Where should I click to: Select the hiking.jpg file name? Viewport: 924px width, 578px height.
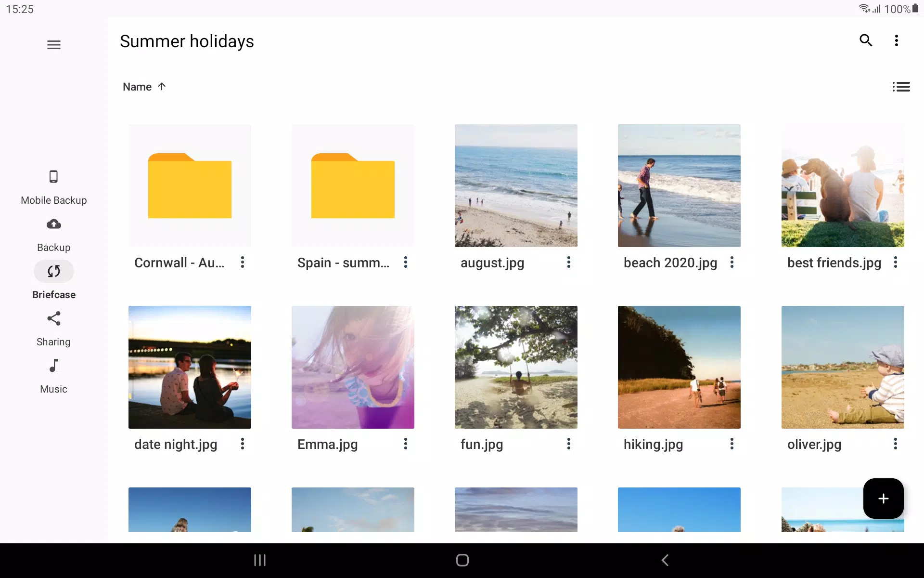[x=653, y=444]
